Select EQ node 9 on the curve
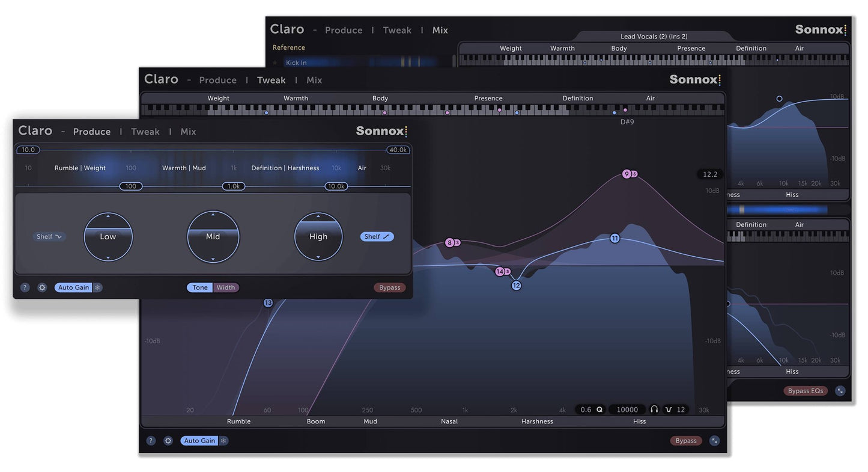 (627, 173)
